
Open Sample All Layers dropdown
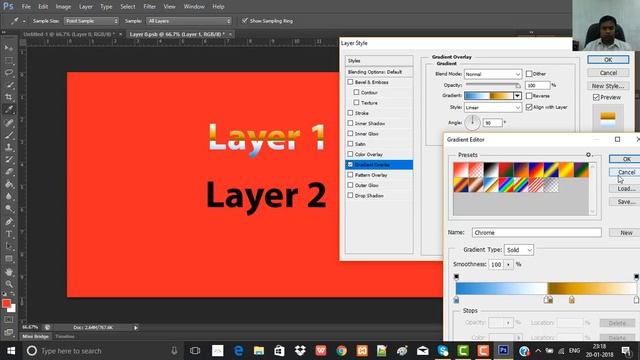(189, 21)
